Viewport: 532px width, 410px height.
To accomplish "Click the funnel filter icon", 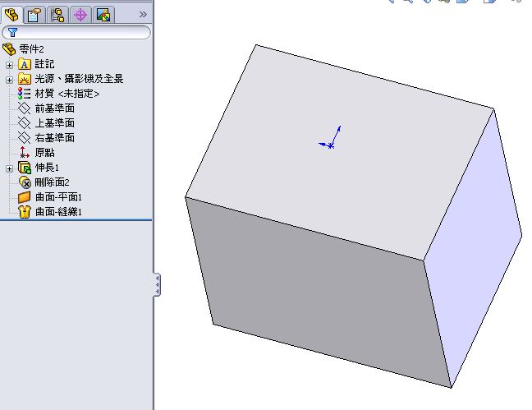I will [12, 32].
